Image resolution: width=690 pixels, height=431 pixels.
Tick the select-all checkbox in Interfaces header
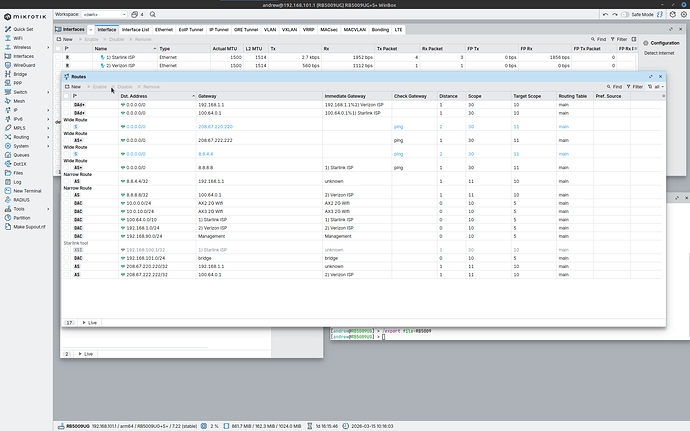pos(58,49)
